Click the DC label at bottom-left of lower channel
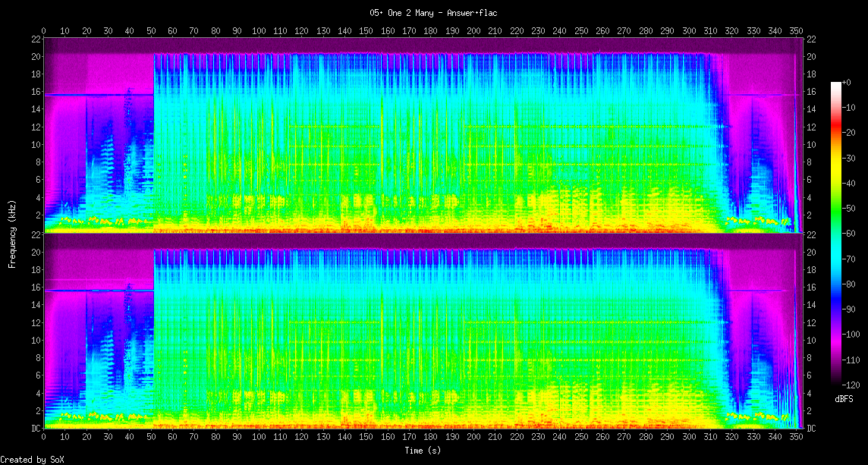The height and width of the screenshot is (465, 868). pyautogui.click(x=36, y=428)
